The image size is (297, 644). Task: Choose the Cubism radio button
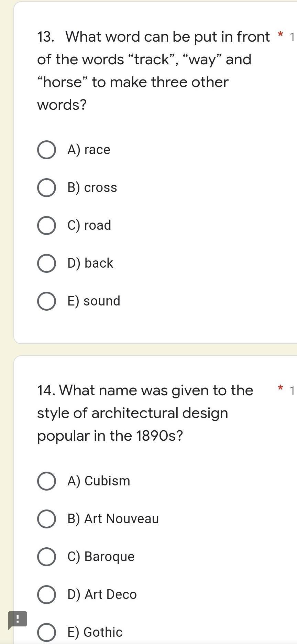[x=46, y=481]
